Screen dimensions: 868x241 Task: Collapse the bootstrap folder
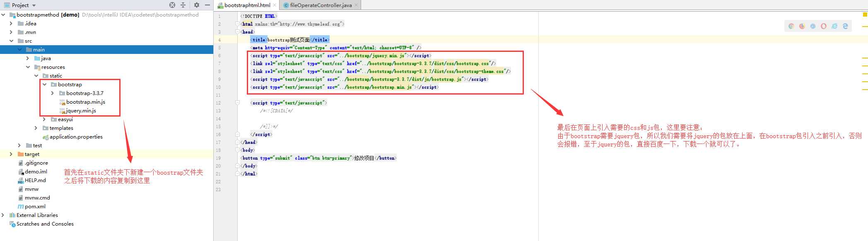[x=44, y=84]
